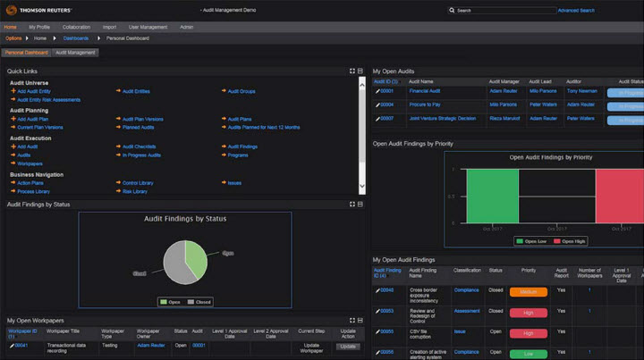Open the Compliance classification for finding 00048
The image size is (644, 360).
point(466,290)
